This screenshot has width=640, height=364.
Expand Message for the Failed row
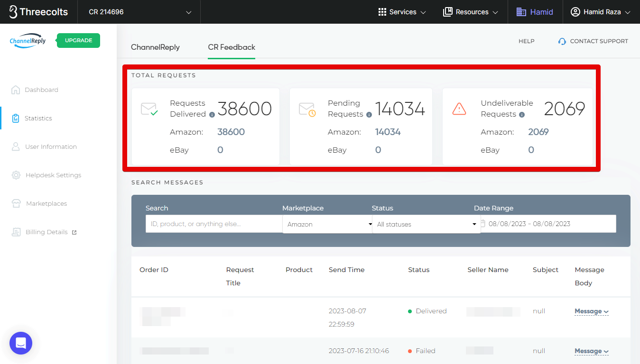point(591,351)
